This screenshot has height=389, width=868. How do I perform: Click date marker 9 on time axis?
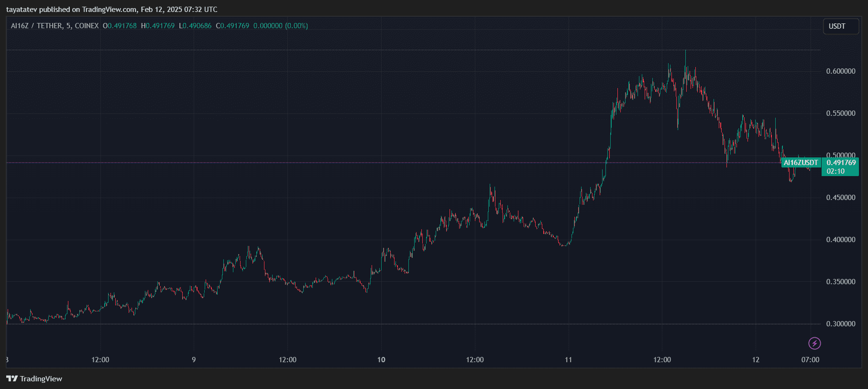pos(194,360)
